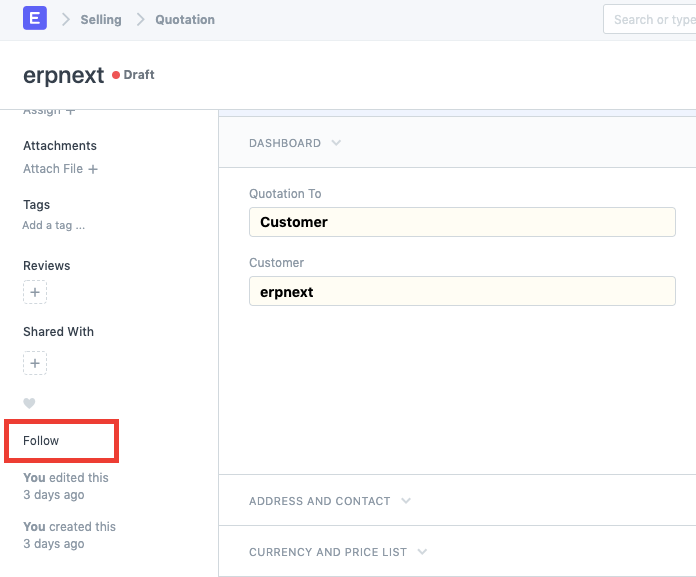Collapse the Dashboard section chevron
This screenshot has height=577, width=696.
[x=336, y=143]
